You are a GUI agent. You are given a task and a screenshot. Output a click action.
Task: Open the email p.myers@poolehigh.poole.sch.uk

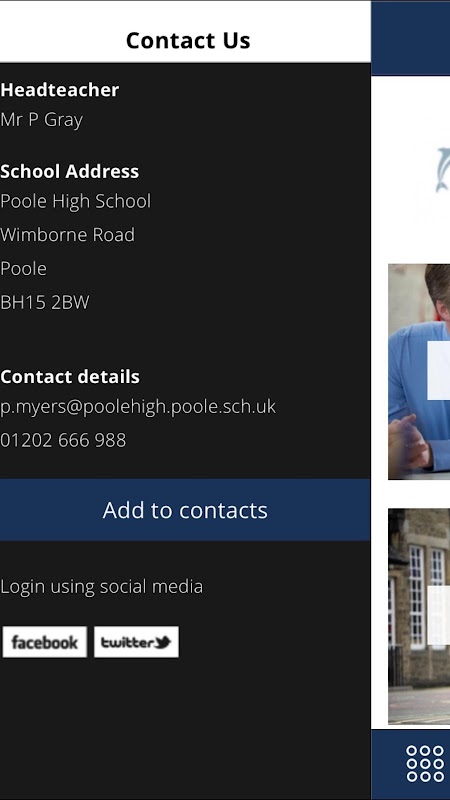click(x=138, y=407)
